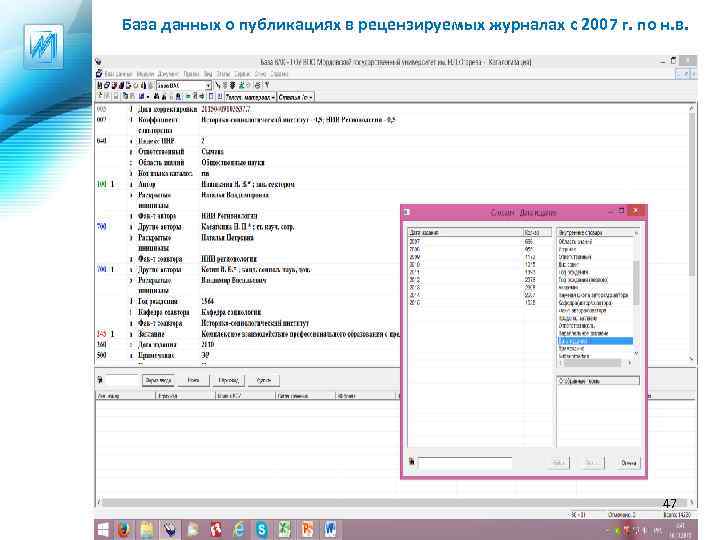Click the search input in the dictionary dialog

tap(465, 462)
